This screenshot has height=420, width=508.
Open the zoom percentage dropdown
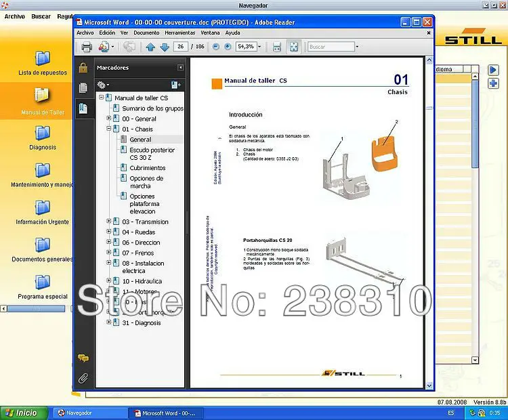pos(259,47)
